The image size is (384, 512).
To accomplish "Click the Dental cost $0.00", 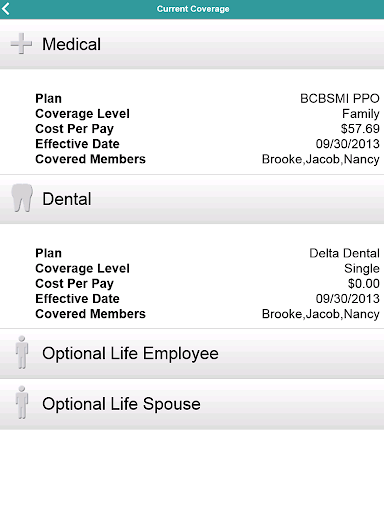I will coord(364,283).
